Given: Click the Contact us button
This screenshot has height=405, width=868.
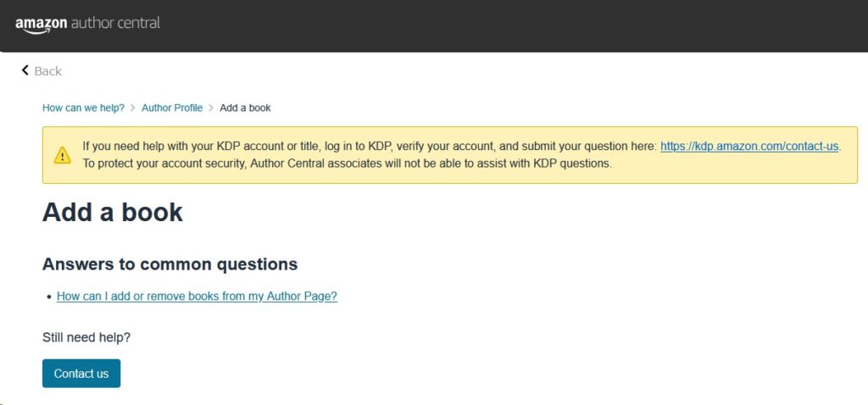Looking at the screenshot, I should pos(81,374).
